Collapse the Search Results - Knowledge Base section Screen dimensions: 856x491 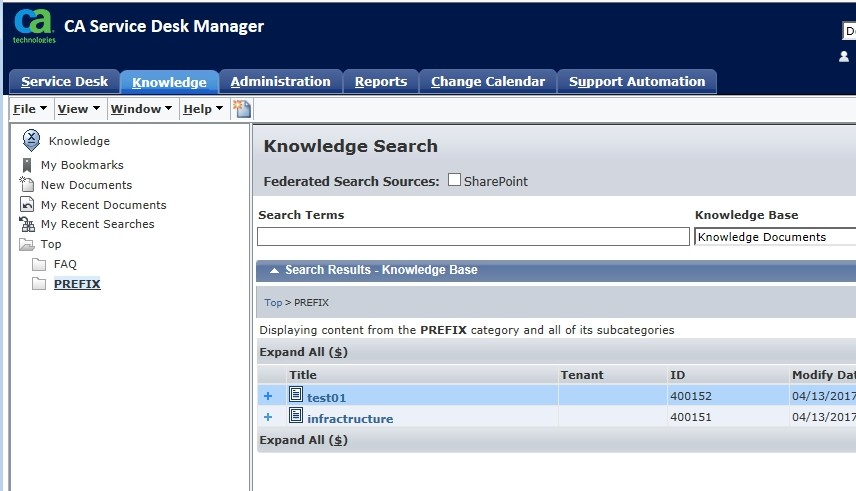pyautogui.click(x=271, y=270)
